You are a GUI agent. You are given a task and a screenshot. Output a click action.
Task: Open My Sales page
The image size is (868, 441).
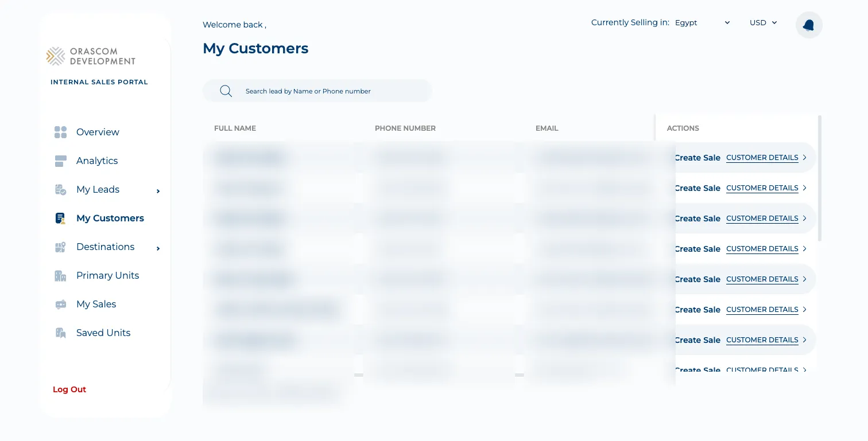(x=96, y=305)
